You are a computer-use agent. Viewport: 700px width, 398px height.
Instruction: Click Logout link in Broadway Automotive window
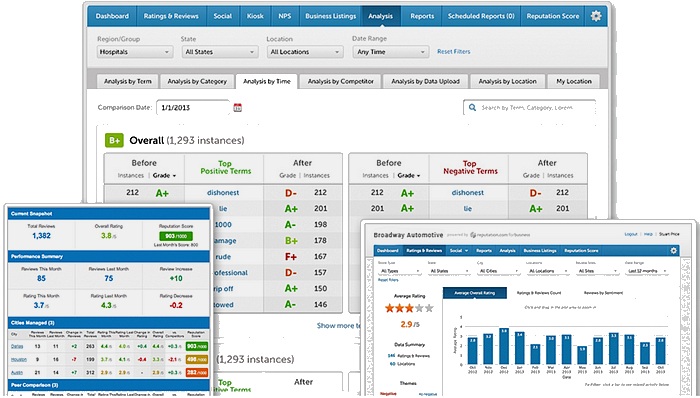tap(631, 234)
